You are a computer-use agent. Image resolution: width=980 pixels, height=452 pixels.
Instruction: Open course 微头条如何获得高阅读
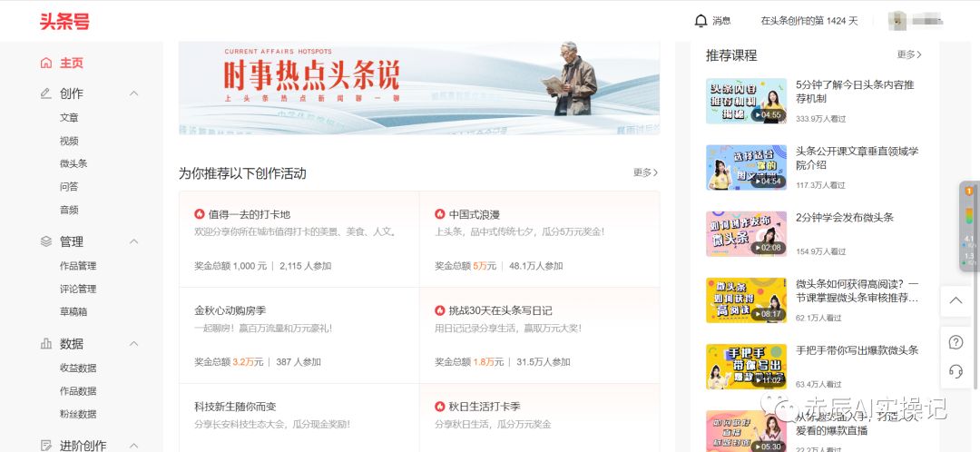tap(857, 290)
